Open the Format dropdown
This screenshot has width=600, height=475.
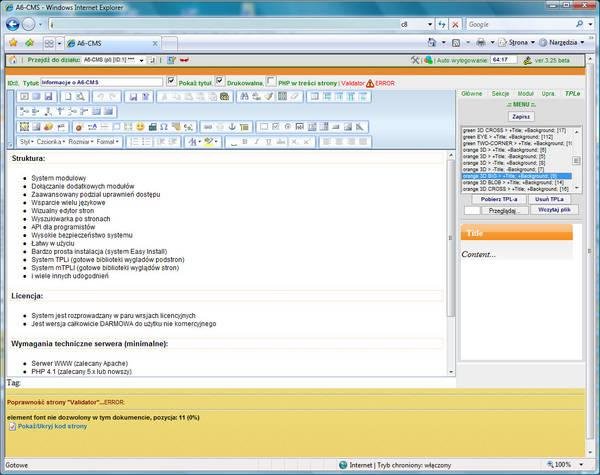pyautogui.click(x=108, y=142)
